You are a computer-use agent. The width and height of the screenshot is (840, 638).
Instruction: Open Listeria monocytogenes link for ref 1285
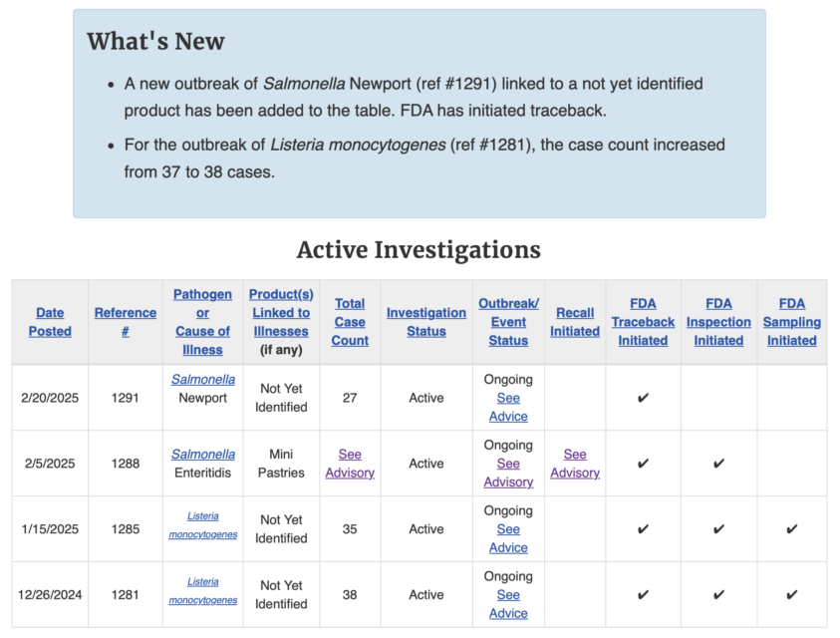pyautogui.click(x=203, y=525)
